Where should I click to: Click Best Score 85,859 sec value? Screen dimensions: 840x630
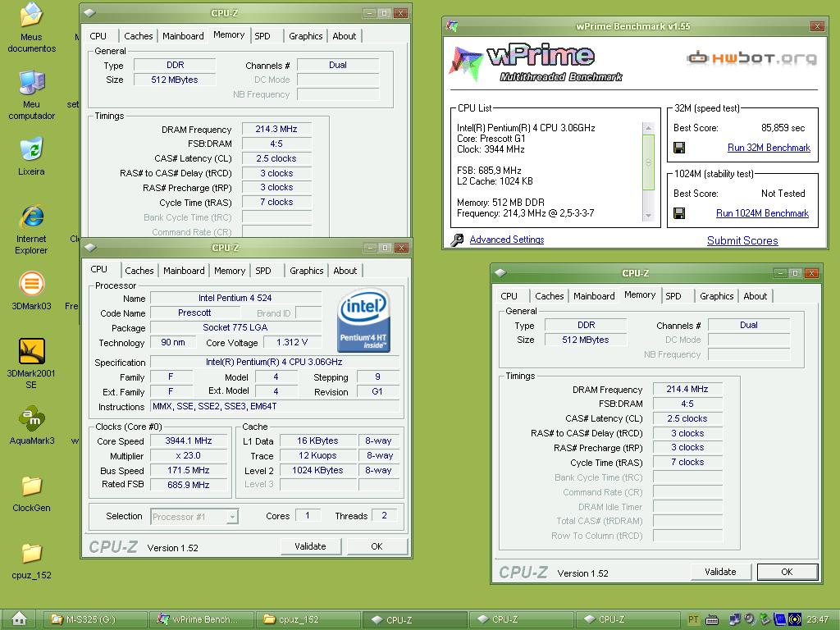[783, 128]
